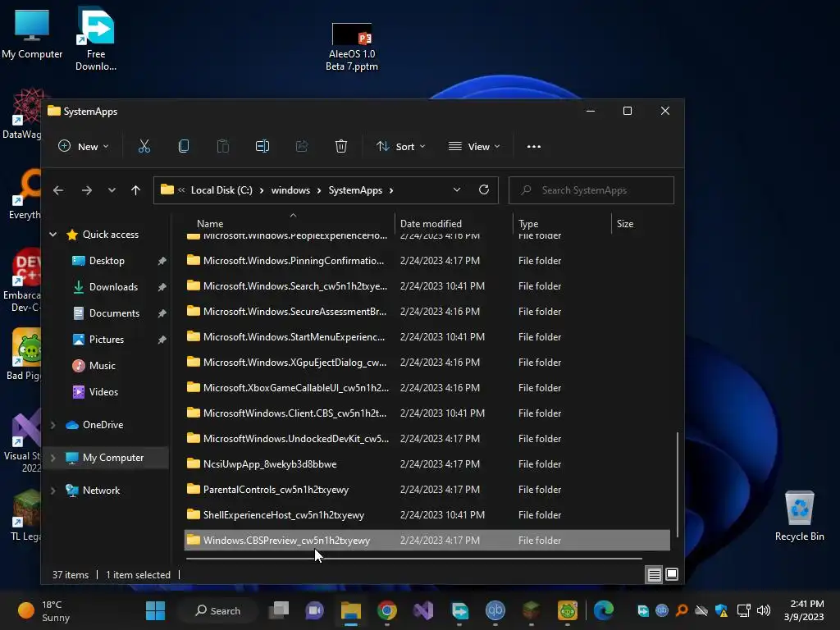
Task: Open Visual Studio from the taskbar
Action: point(423,610)
